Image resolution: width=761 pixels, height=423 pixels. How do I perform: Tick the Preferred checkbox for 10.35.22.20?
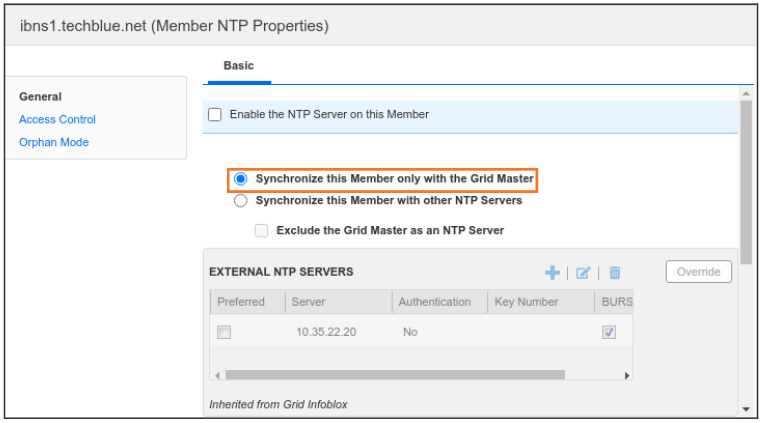pos(225,332)
